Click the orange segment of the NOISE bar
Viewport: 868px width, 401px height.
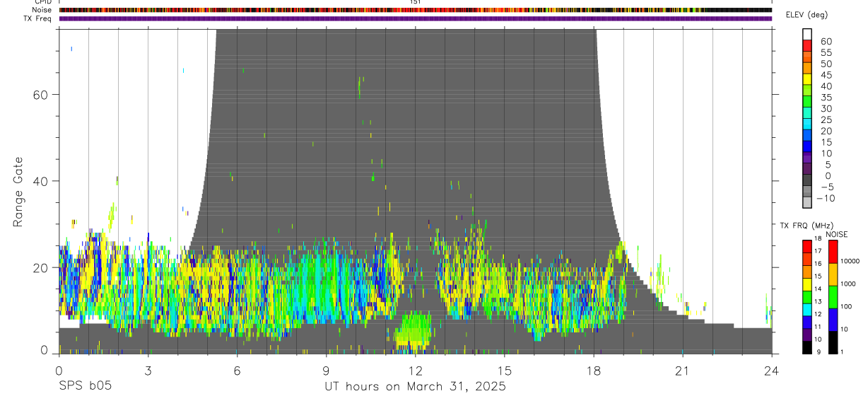coord(833,274)
